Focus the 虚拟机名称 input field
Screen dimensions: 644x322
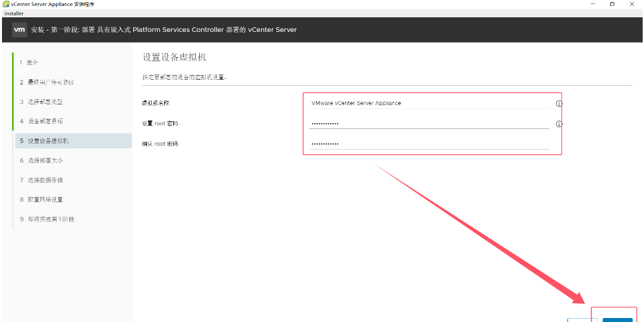[x=429, y=103]
